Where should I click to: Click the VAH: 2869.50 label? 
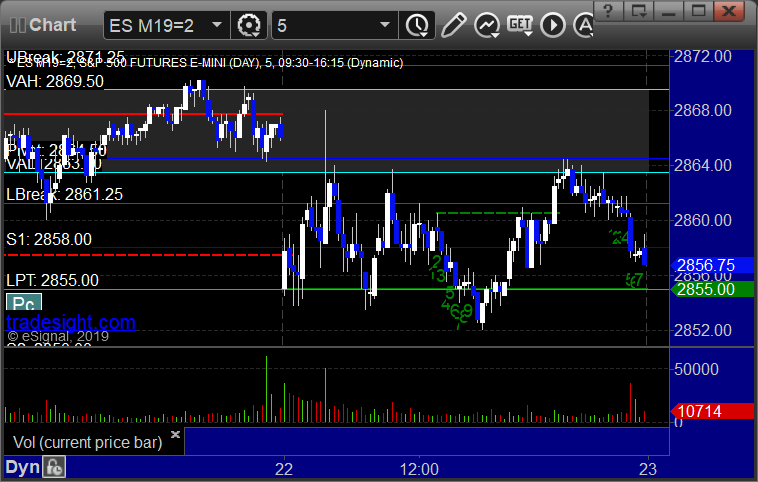click(x=55, y=81)
